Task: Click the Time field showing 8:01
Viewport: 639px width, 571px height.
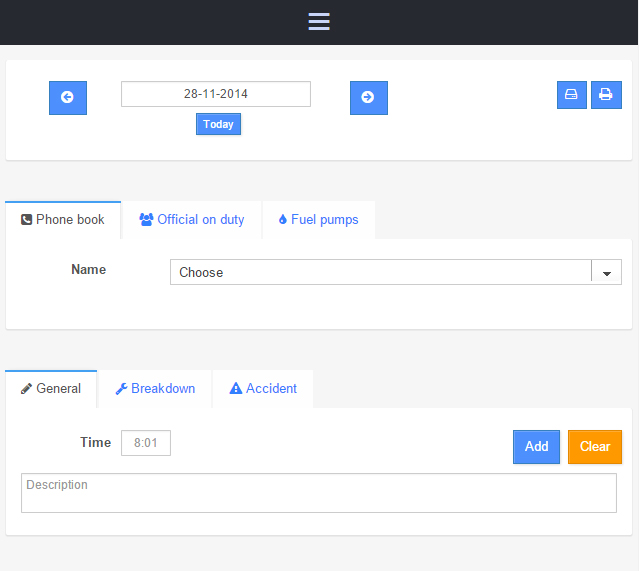Action: coord(146,443)
